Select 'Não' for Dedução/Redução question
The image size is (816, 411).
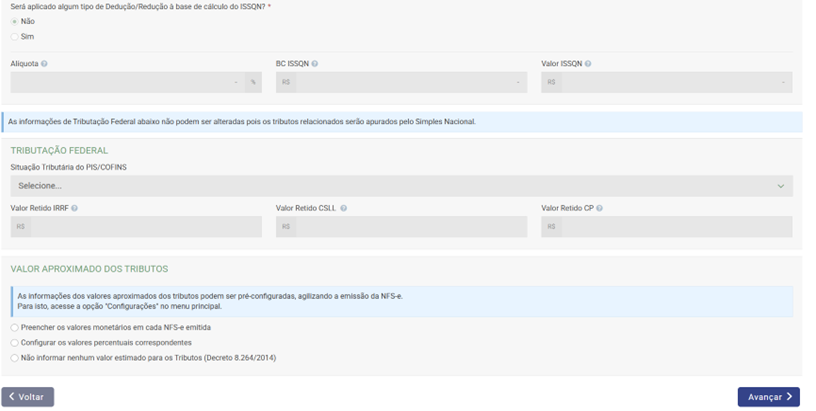[14, 21]
